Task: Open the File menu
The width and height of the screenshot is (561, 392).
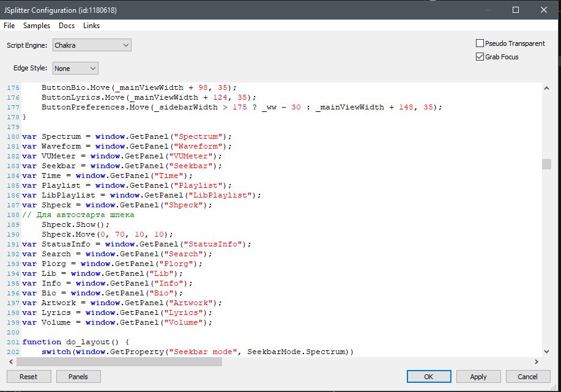Action: [9, 26]
